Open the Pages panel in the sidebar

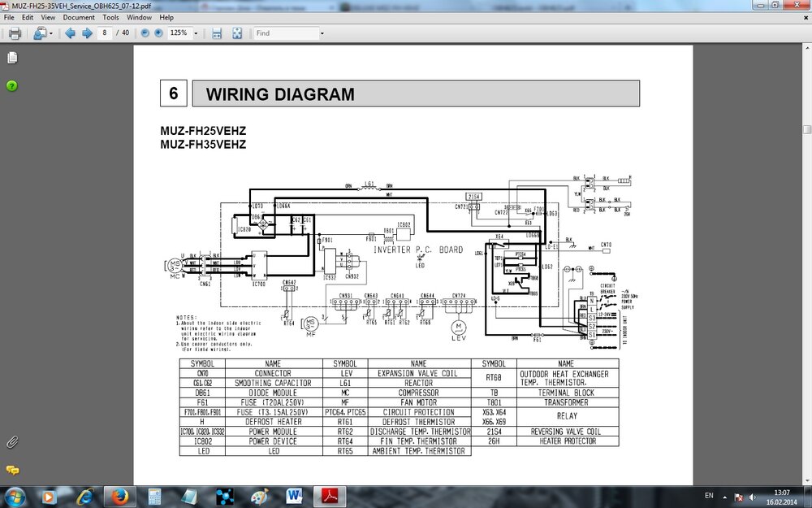point(12,58)
